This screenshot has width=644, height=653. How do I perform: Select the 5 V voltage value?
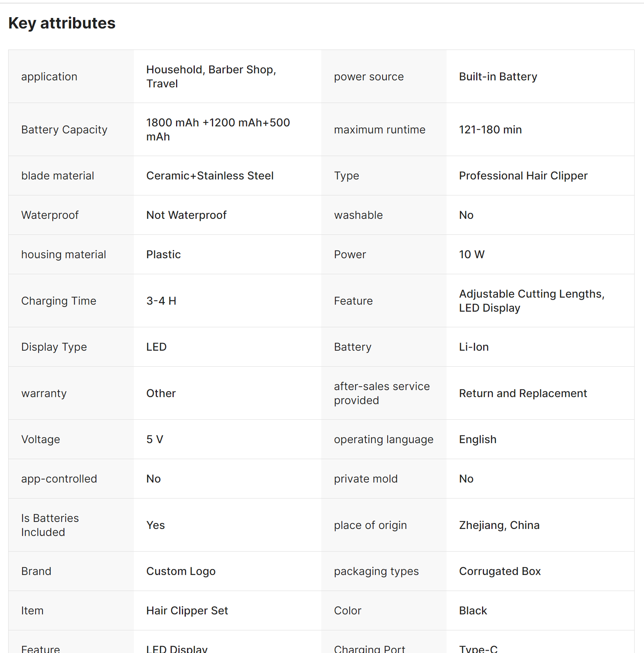click(155, 439)
